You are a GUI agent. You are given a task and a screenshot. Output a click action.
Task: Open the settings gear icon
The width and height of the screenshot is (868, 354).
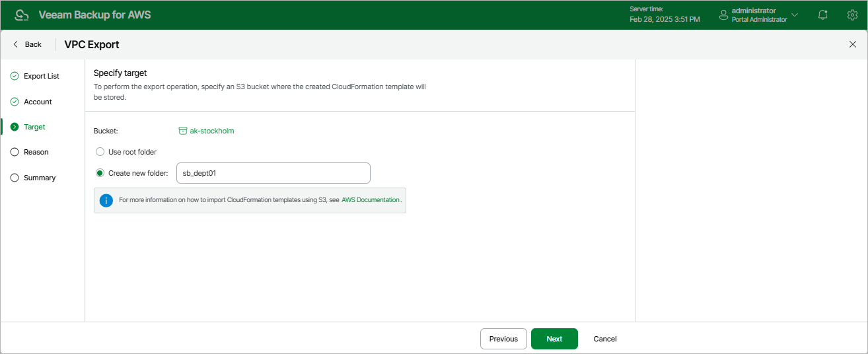[852, 15]
